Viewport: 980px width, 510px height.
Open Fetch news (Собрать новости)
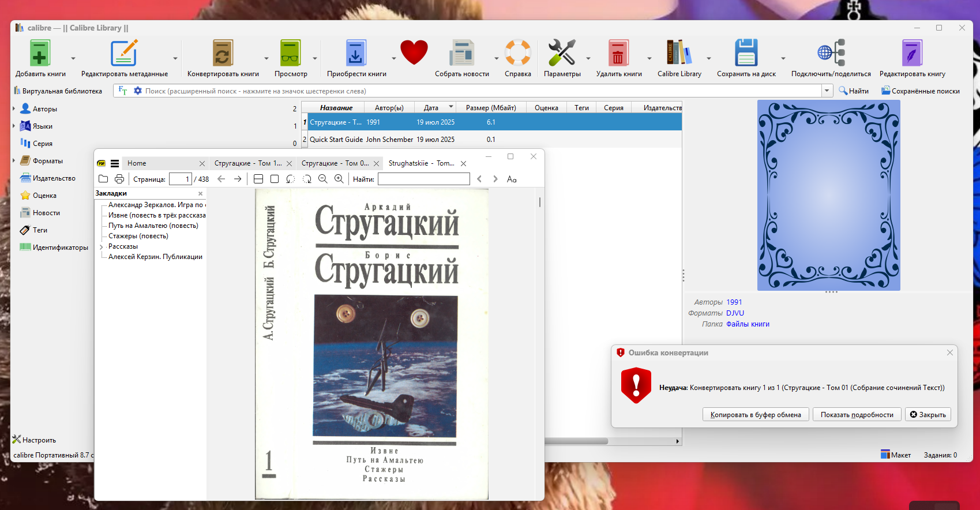coord(461,53)
